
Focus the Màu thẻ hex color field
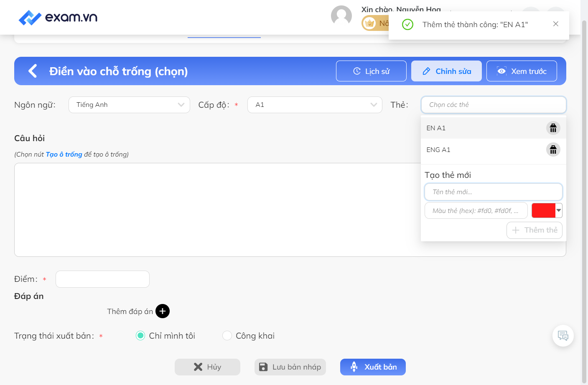pos(476,210)
